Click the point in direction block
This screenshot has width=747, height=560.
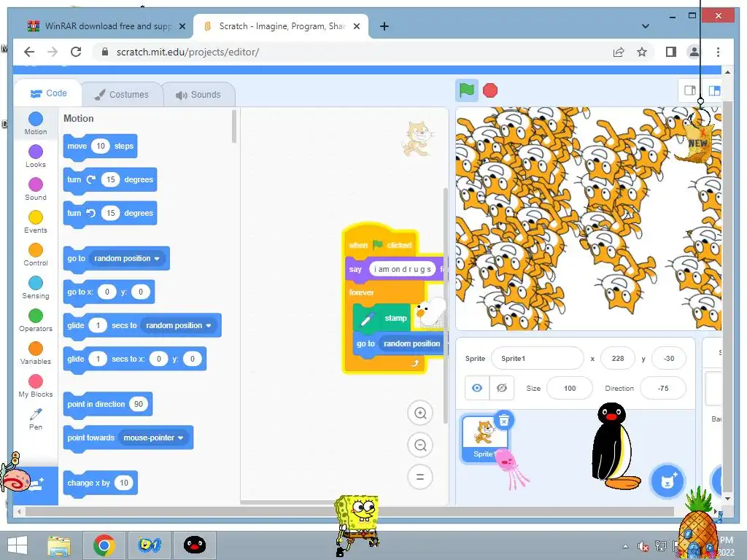pos(108,404)
